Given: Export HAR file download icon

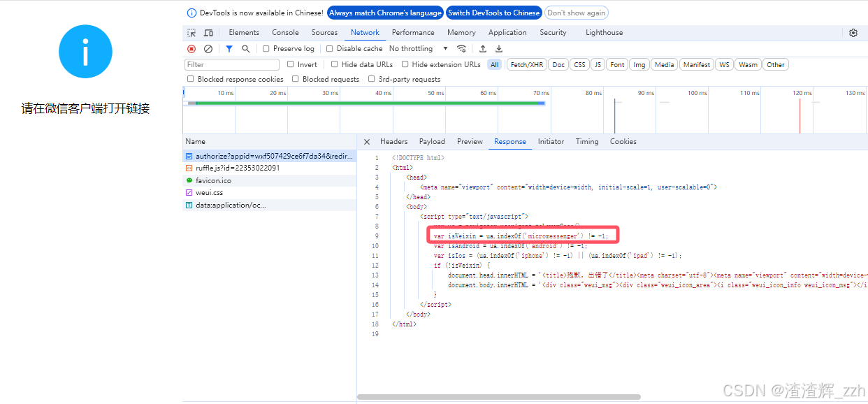Looking at the screenshot, I should tap(499, 49).
